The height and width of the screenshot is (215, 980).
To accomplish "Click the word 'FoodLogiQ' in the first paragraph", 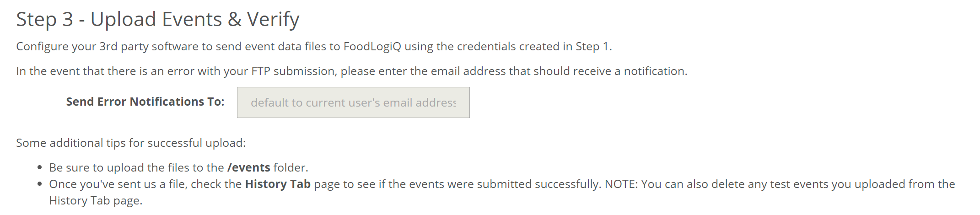I will 372,46.
